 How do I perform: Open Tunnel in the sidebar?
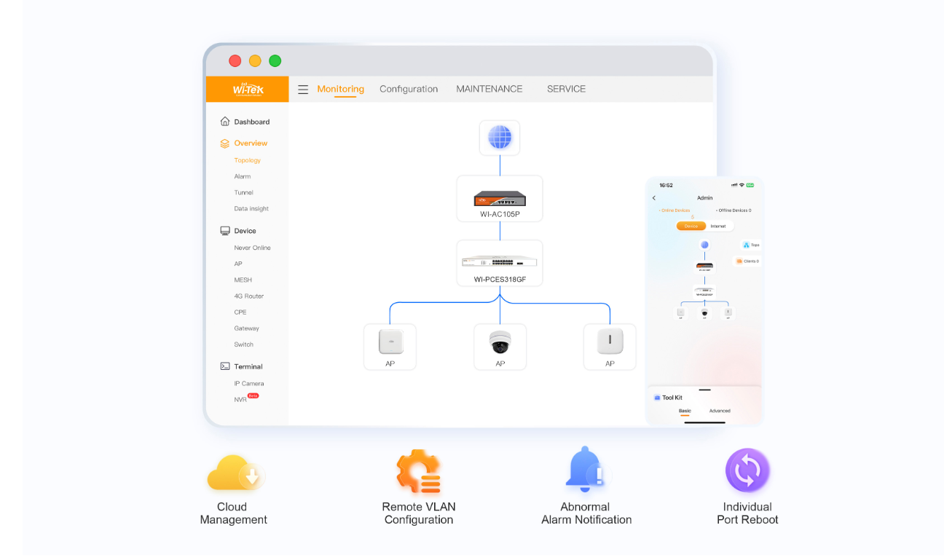coord(244,192)
